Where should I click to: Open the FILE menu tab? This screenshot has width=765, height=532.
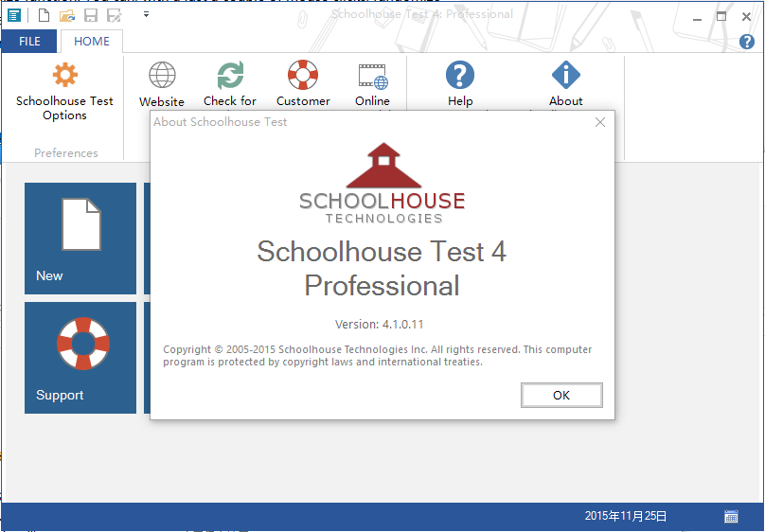click(x=29, y=42)
